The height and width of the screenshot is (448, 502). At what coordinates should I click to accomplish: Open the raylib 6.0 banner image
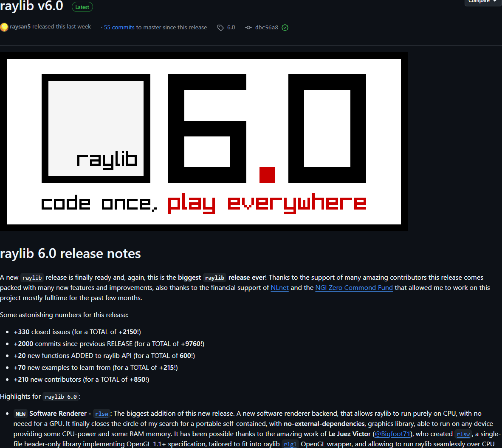(x=203, y=142)
